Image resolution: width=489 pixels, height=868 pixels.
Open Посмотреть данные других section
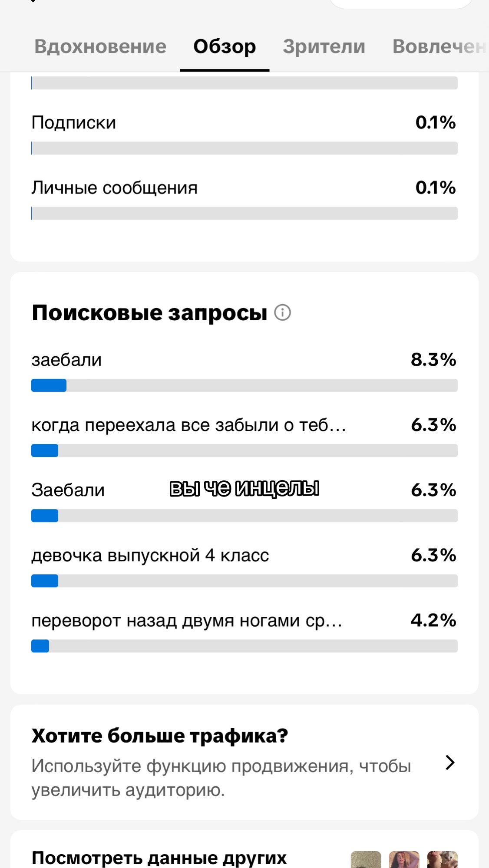[159, 858]
